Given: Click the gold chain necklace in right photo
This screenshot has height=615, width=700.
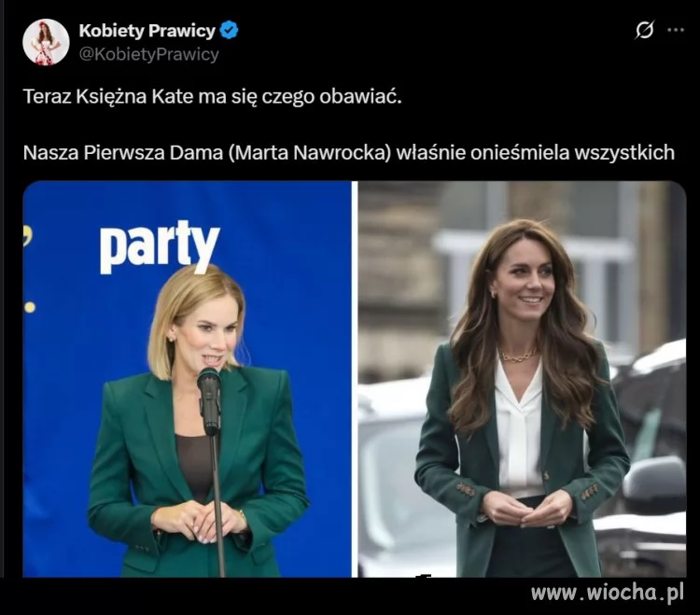Looking at the screenshot, I should click(518, 356).
